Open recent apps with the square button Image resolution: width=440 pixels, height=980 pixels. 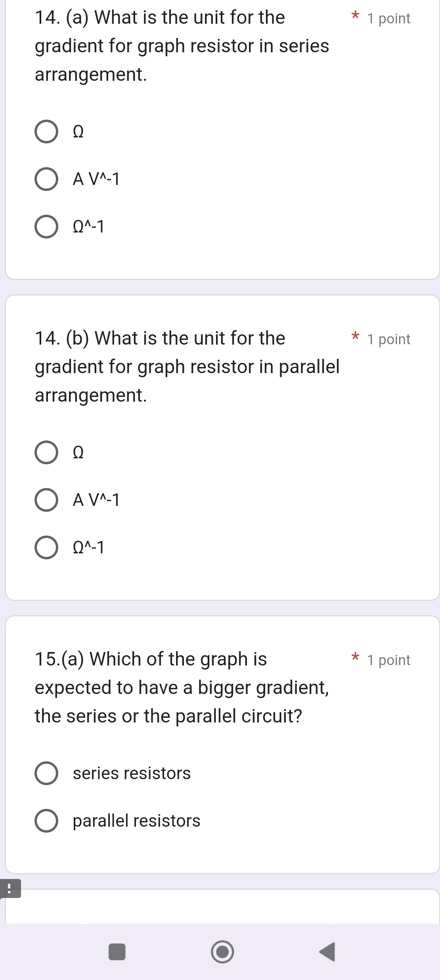(117, 951)
